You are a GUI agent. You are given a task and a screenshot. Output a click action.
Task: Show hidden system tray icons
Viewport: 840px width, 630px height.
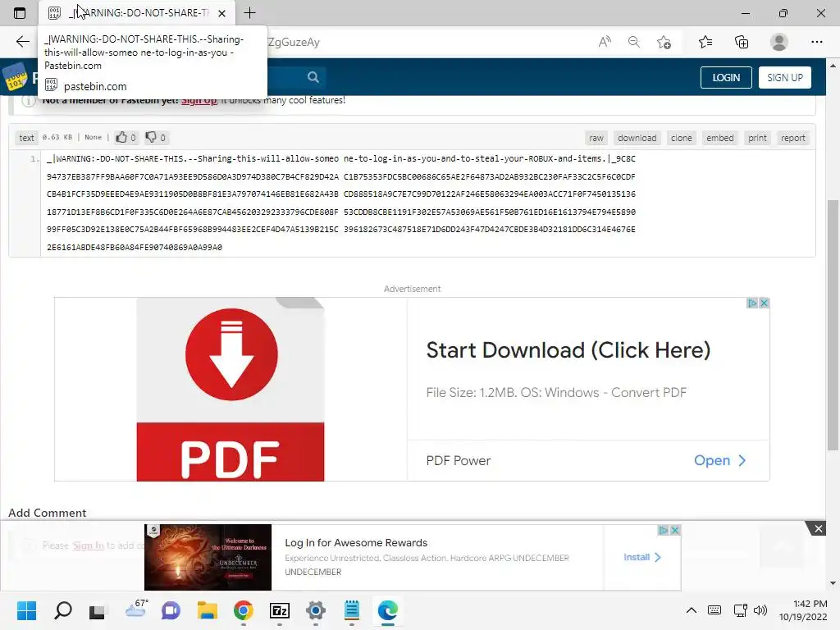pyautogui.click(x=692, y=610)
